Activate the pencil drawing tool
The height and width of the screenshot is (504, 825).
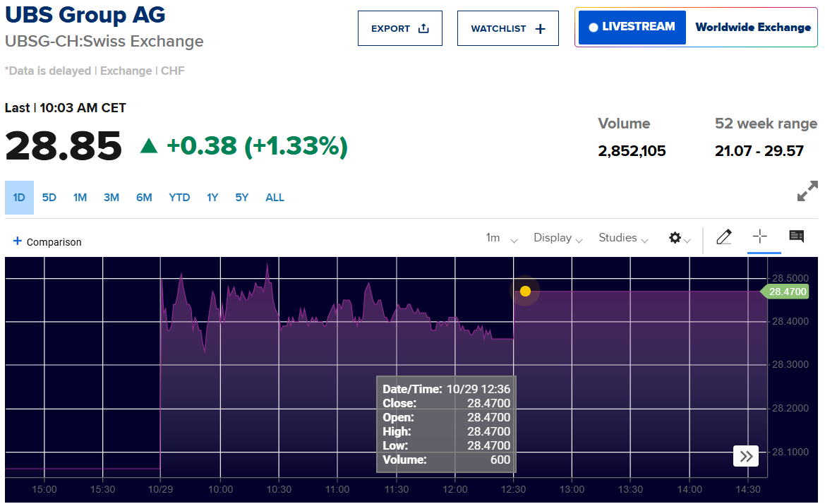pyautogui.click(x=724, y=236)
